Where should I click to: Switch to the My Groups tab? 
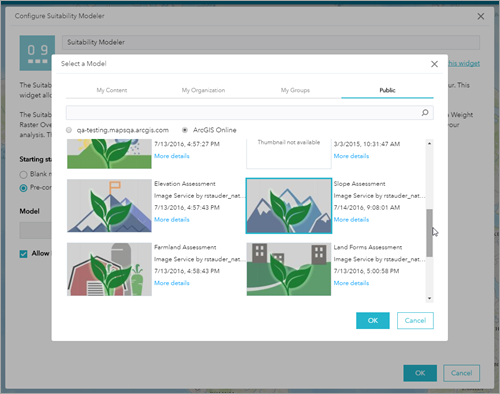pos(295,90)
